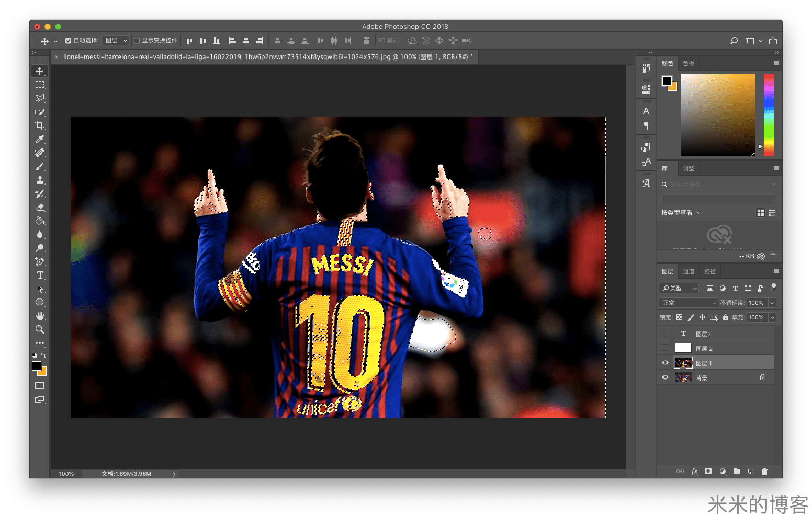This screenshot has height=517, width=812.
Task: Delete layer using trash icon
Action: pyautogui.click(x=764, y=472)
